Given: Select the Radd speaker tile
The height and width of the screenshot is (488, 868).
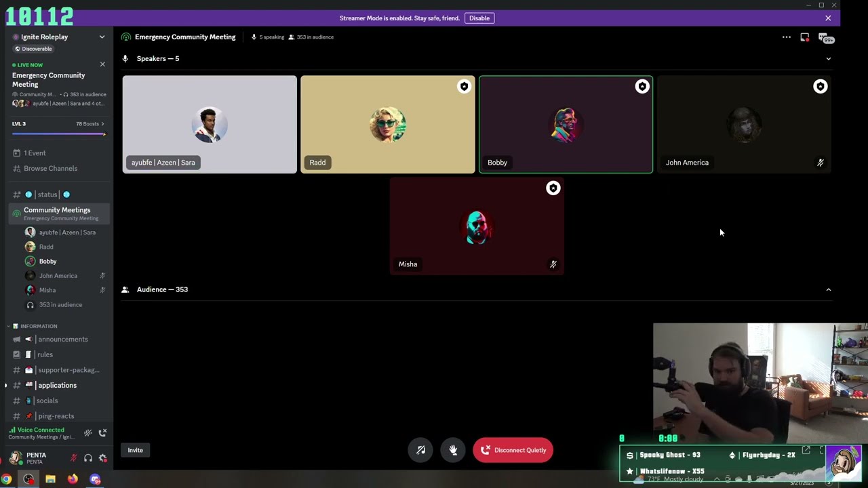Looking at the screenshot, I should (x=388, y=125).
